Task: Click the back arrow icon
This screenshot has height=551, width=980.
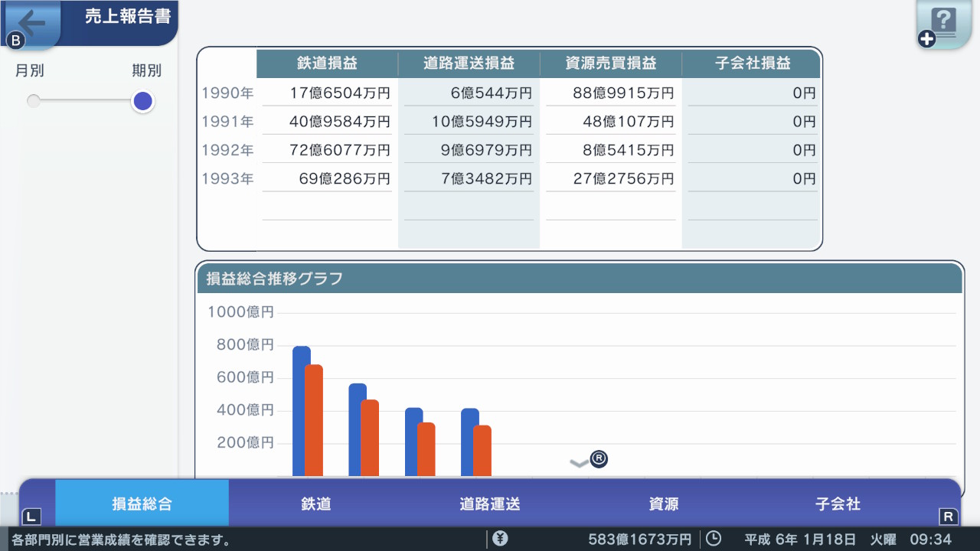Action: tap(32, 22)
